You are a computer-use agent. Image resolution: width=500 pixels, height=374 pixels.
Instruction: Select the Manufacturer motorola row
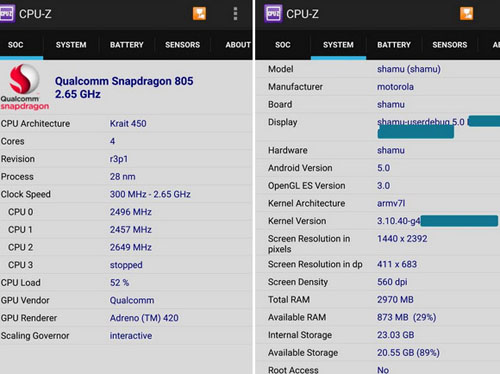pos(378,87)
